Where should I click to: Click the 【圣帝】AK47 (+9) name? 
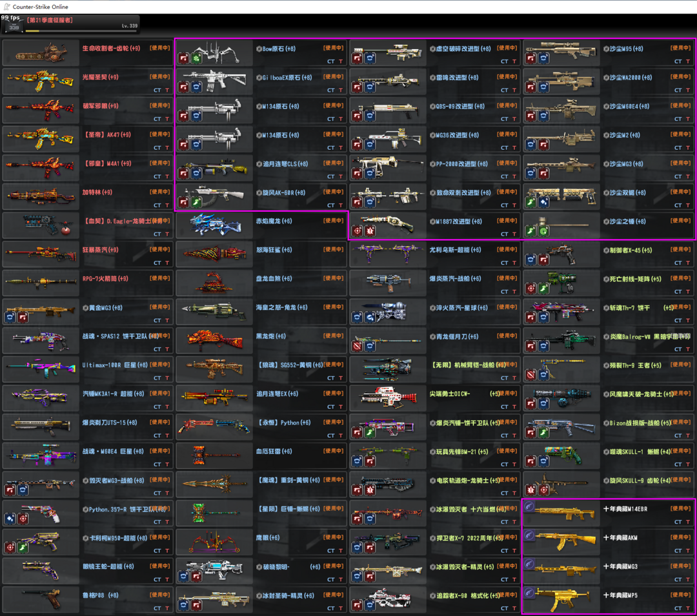click(x=106, y=135)
